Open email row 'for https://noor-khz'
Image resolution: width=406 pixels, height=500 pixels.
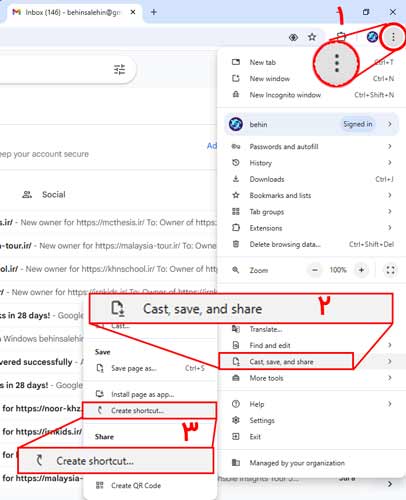coord(41,408)
